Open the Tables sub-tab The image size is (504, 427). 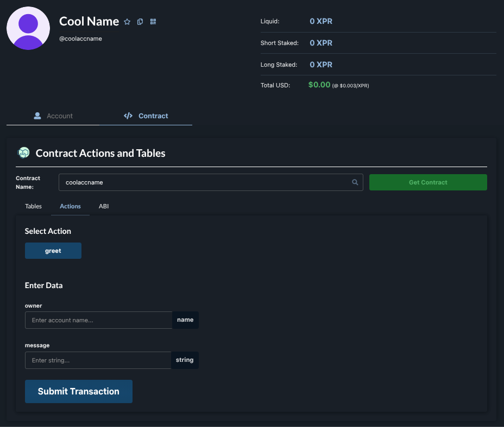[x=33, y=206]
